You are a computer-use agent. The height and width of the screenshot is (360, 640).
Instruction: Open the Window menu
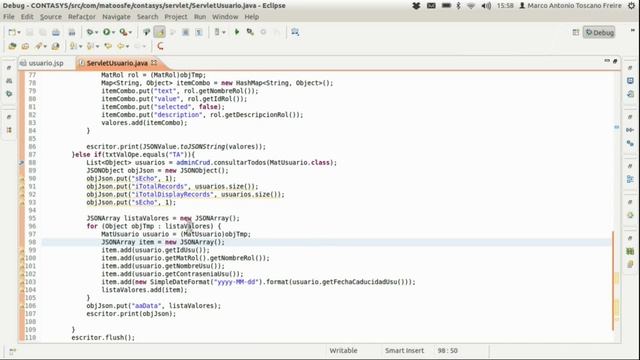tap(225, 17)
